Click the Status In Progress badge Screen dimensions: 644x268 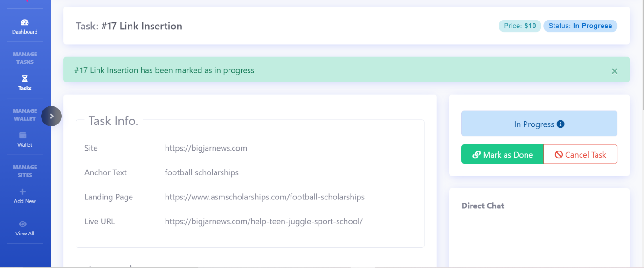click(580, 26)
